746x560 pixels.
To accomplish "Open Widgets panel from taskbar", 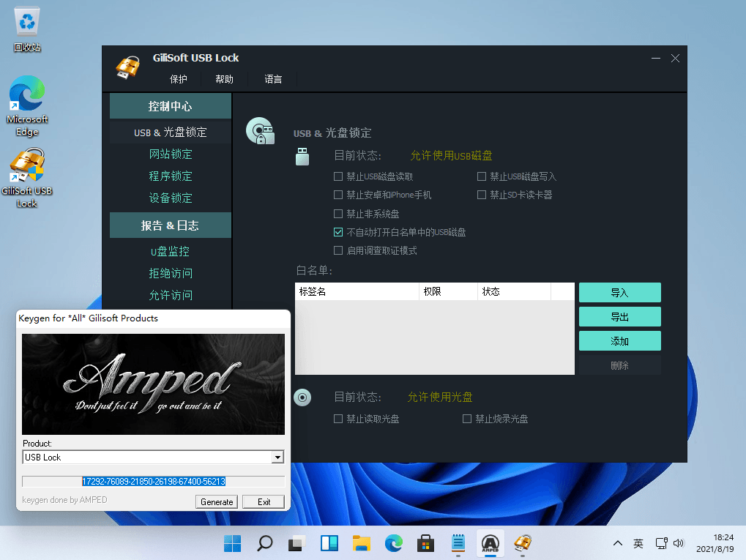I will pos(329,543).
